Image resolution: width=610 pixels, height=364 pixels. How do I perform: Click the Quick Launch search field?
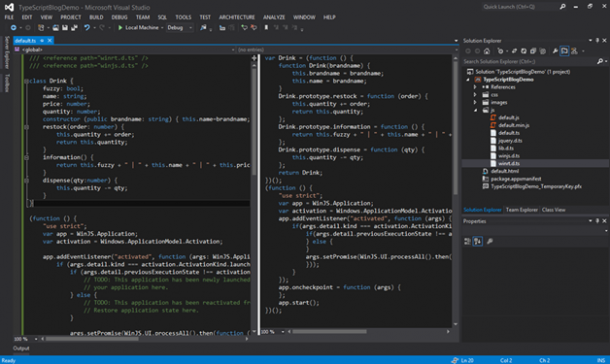(x=519, y=7)
